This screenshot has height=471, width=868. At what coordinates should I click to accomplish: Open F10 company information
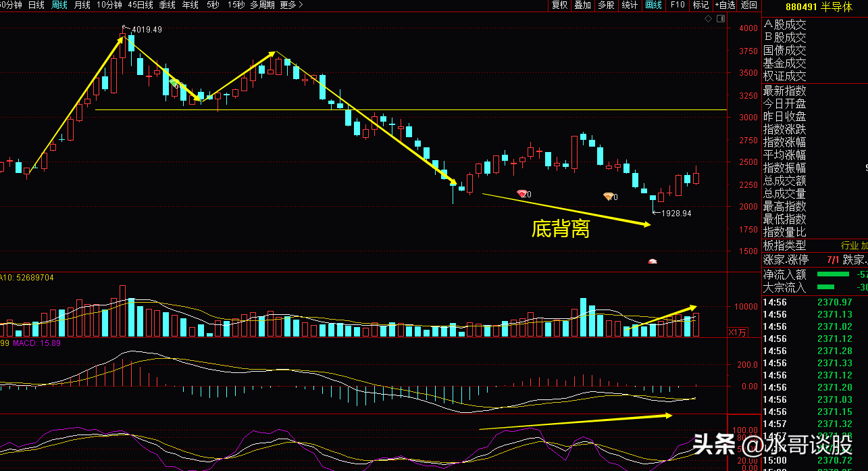677,5
